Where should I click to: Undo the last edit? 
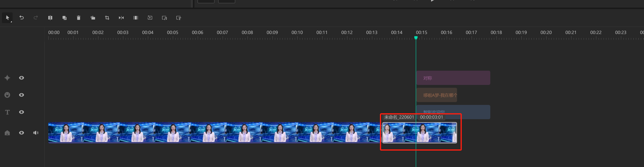(22, 18)
